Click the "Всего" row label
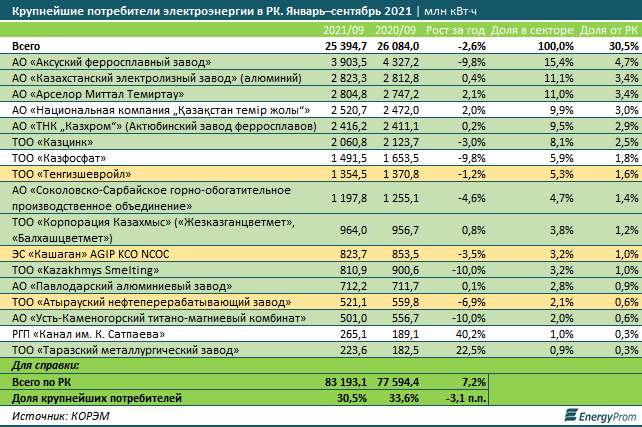The height and width of the screenshot is (427, 642). tap(26, 46)
